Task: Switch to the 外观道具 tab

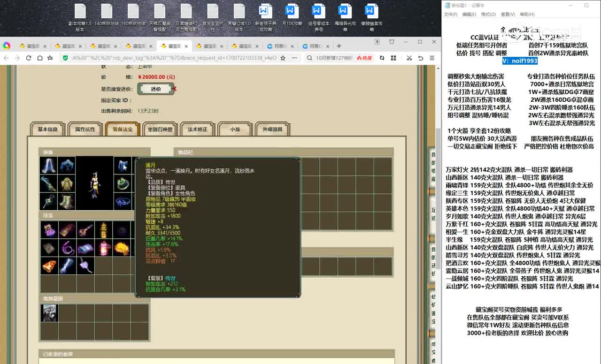Action: (272, 129)
